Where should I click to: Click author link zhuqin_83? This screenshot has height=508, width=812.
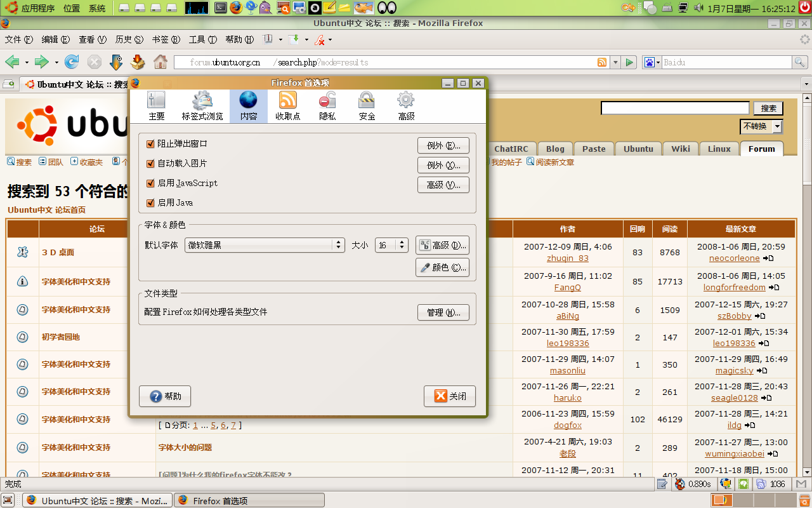pos(567,258)
